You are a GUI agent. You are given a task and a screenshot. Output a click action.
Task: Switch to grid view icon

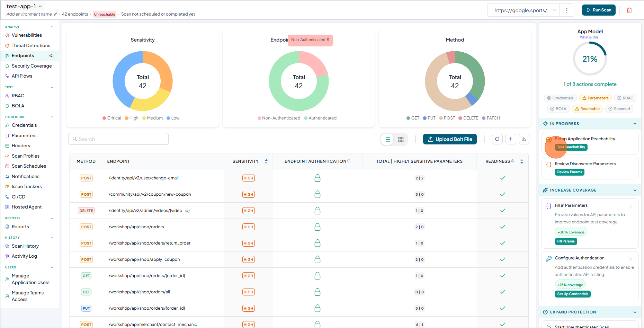(x=401, y=139)
